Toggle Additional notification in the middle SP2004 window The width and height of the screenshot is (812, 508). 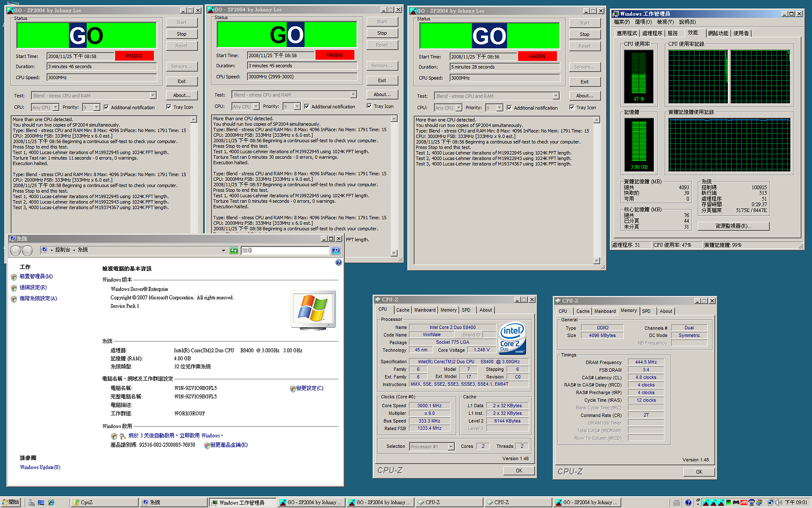tap(307, 106)
